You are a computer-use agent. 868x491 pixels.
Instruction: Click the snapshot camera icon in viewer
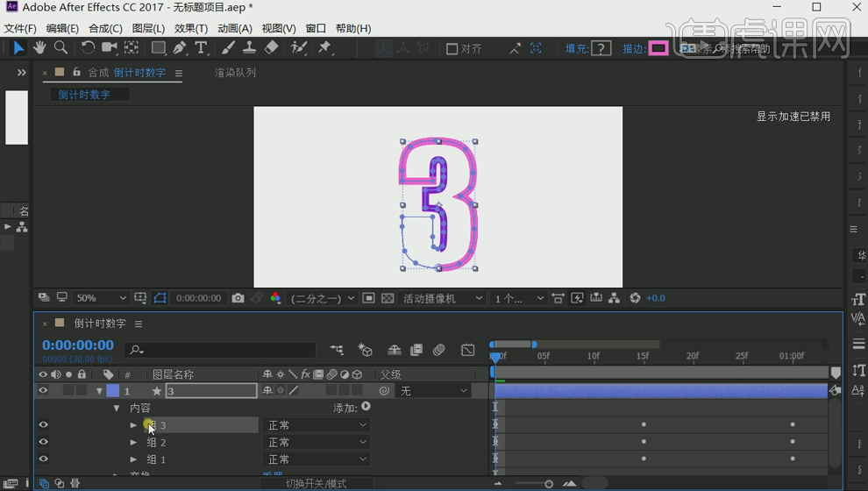click(238, 298)
